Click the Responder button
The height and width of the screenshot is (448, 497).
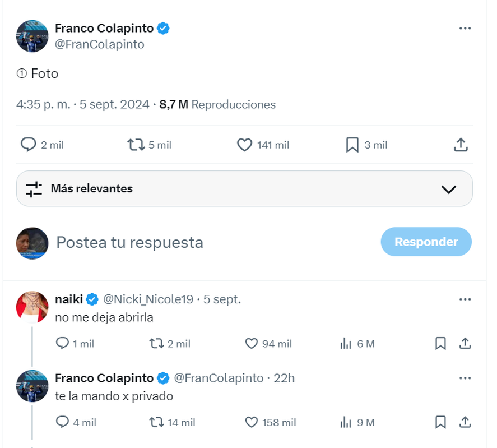pyautogui.click(x=426, y=242)
